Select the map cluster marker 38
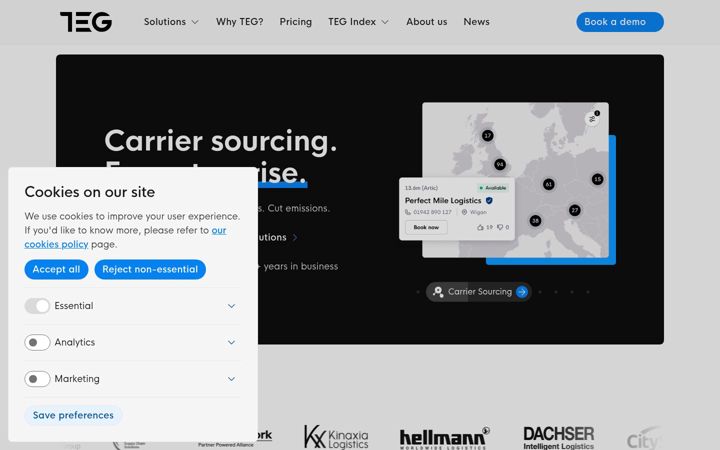Image resolution: width=720 pixels, height=450 pixels. 535,221
